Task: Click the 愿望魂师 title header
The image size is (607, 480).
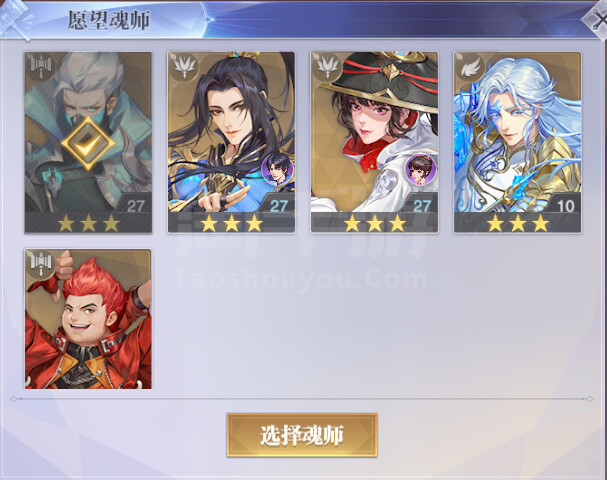Action: (x=109, y=20)
